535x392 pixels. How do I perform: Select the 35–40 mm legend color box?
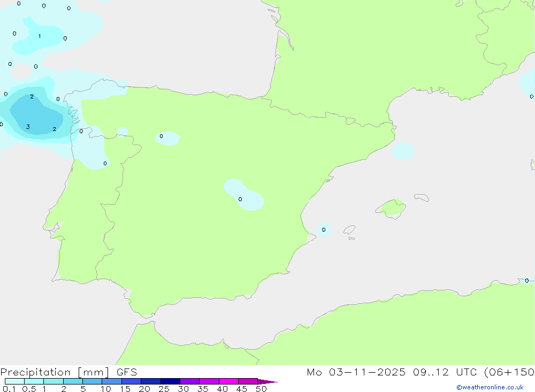[209, 381]
